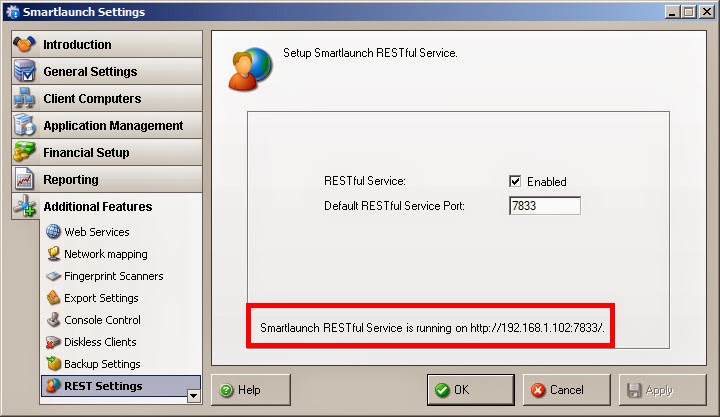Click the REST Settings icon
The height and width of the screenshot is (417, 720).
pos(53,386)
